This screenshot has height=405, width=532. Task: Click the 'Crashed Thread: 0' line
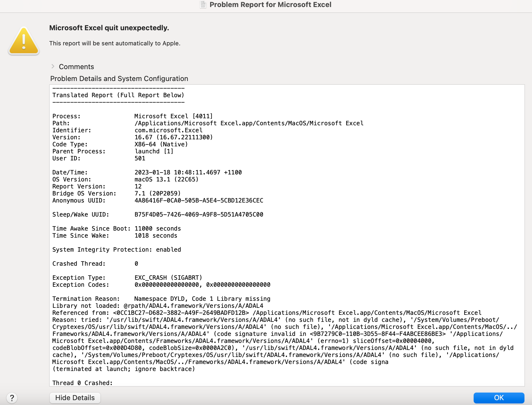click(x=95, y=264)
